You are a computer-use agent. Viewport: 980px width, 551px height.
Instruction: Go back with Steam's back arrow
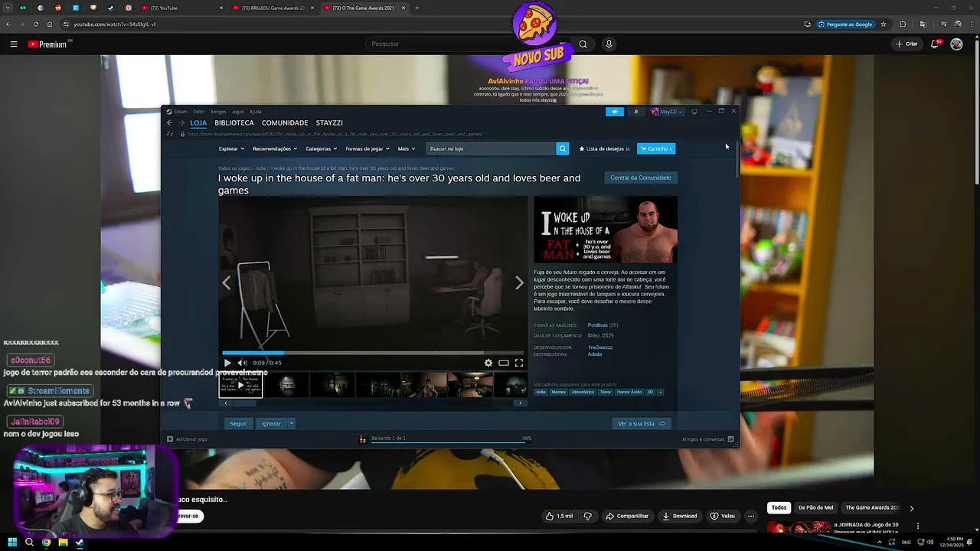[170, 122]
